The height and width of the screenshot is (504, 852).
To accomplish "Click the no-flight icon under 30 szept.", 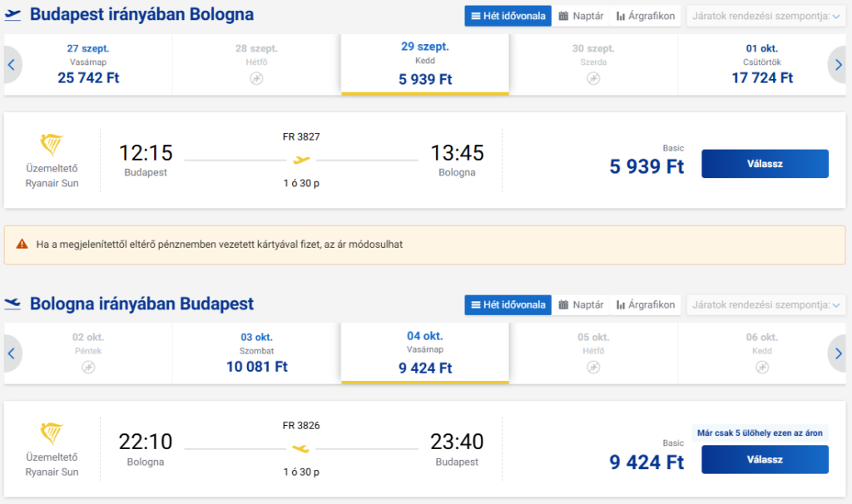I will 593,79.
